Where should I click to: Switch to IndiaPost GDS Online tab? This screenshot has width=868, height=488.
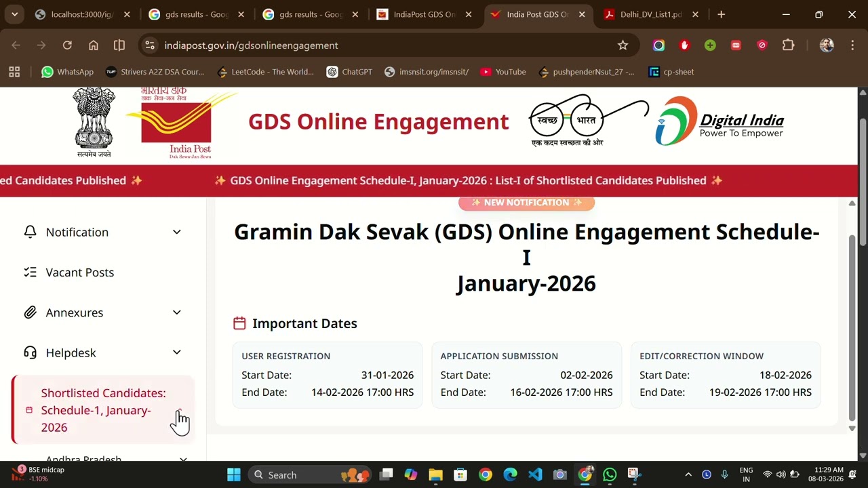coord(423,14)
